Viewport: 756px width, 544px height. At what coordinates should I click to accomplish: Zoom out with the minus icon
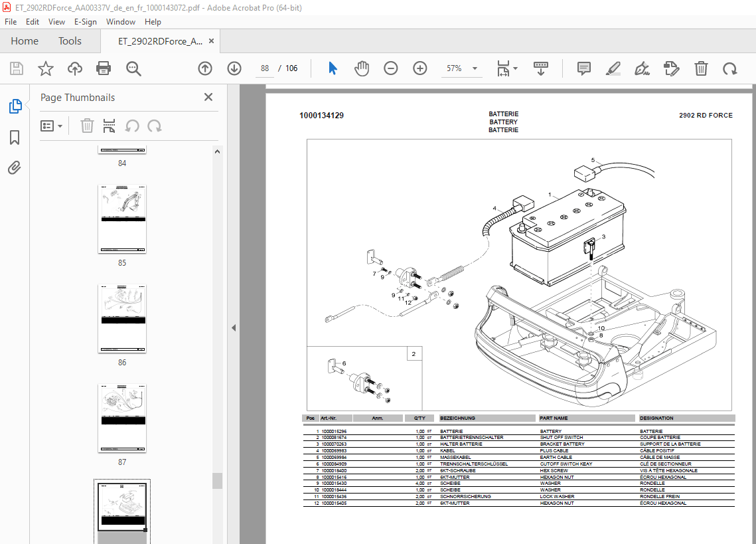click(390, 68)
